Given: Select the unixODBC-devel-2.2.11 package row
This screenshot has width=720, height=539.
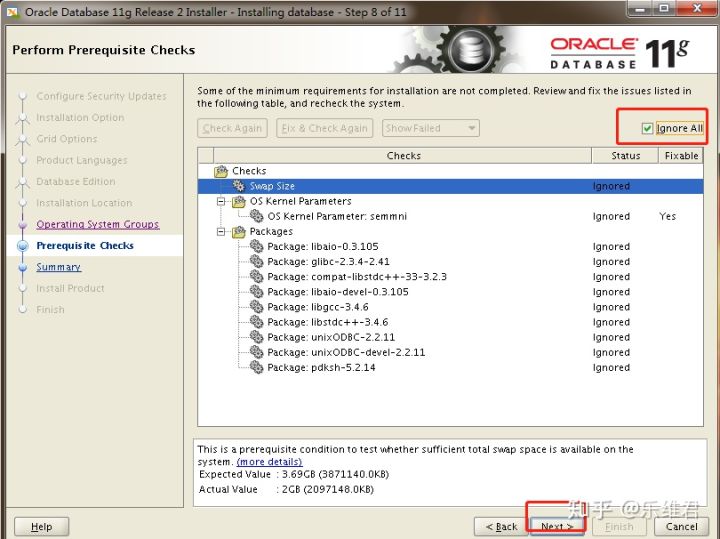Looking at the screenshot, I should (345, 353).
